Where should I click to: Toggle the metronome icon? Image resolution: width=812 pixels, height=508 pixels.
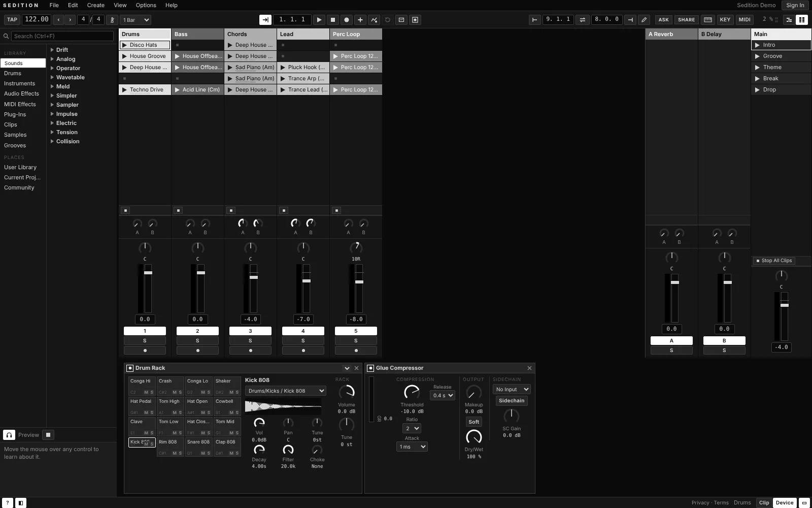[x=112, y=20]
